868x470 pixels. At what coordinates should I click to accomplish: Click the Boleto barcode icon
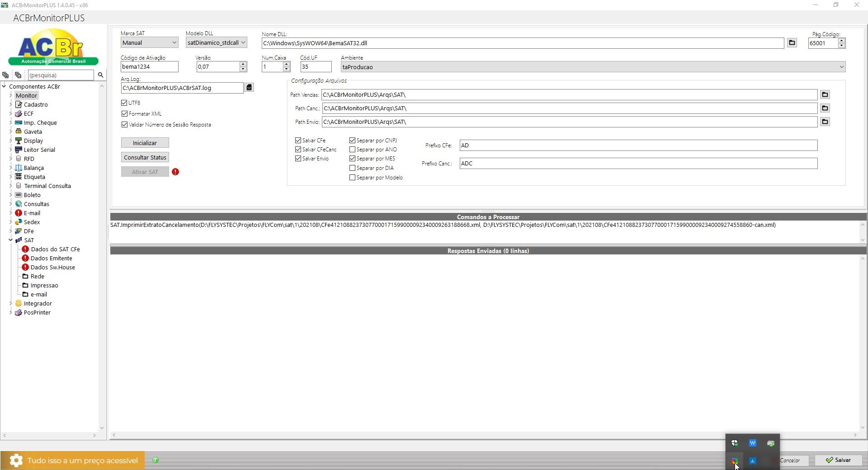click(19, 195)
